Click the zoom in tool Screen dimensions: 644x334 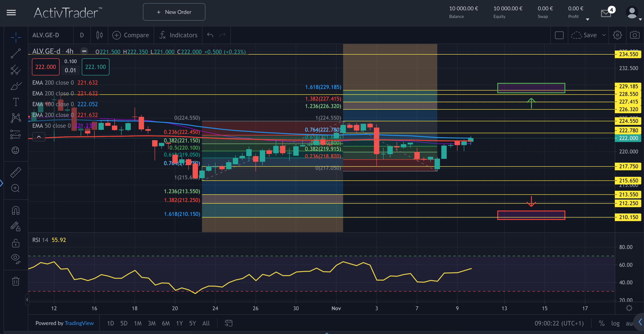pyautogui.click(x=16, y=188)
